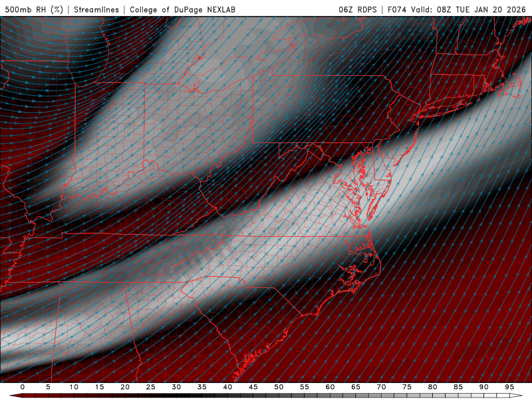Click the colorbar value 0
Viewport: 532px width, 399px height.
tap(23, 387)
